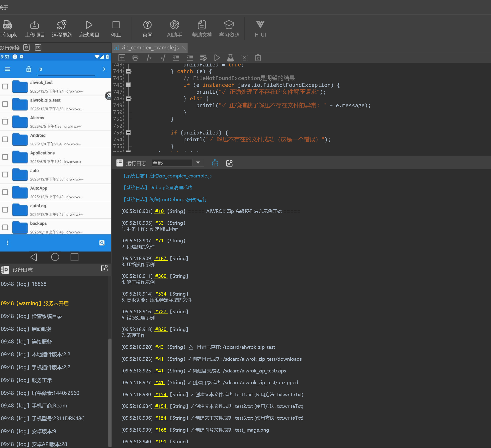Open the 全部 log filter dropdown

(198, 163)
